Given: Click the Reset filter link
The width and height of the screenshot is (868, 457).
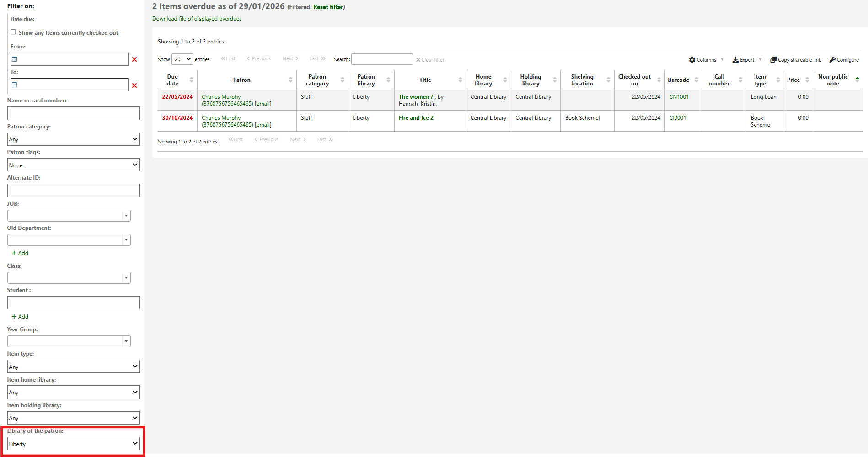Looking at the screenshot, I should click(x=328, y=7).
